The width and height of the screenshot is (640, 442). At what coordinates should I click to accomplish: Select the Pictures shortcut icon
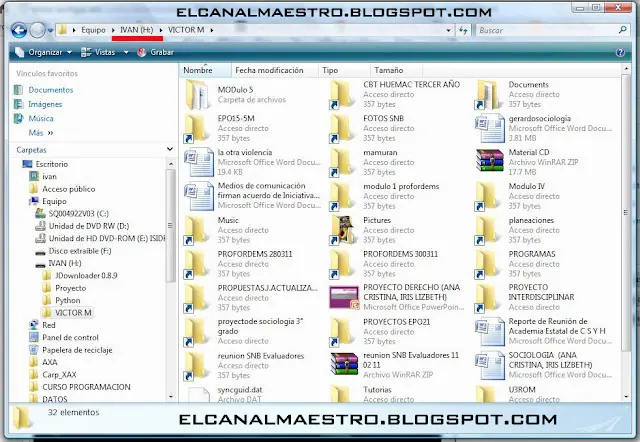coord(342,230)
